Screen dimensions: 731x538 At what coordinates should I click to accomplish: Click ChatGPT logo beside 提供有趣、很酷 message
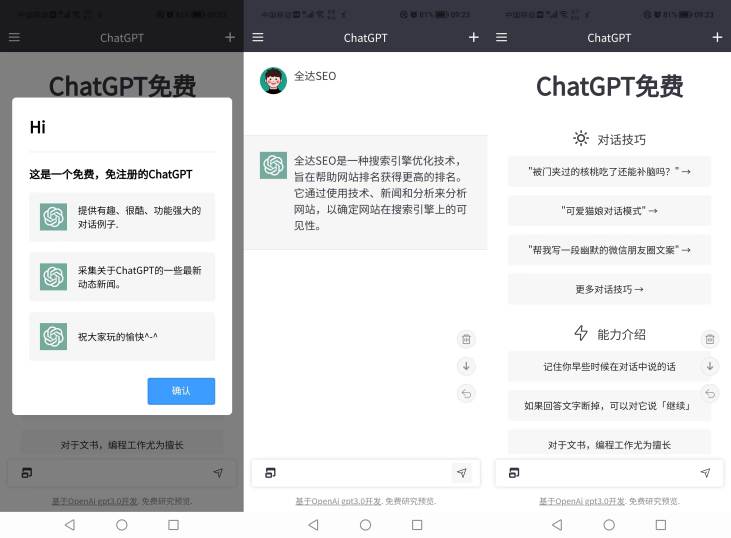(53, 217)
